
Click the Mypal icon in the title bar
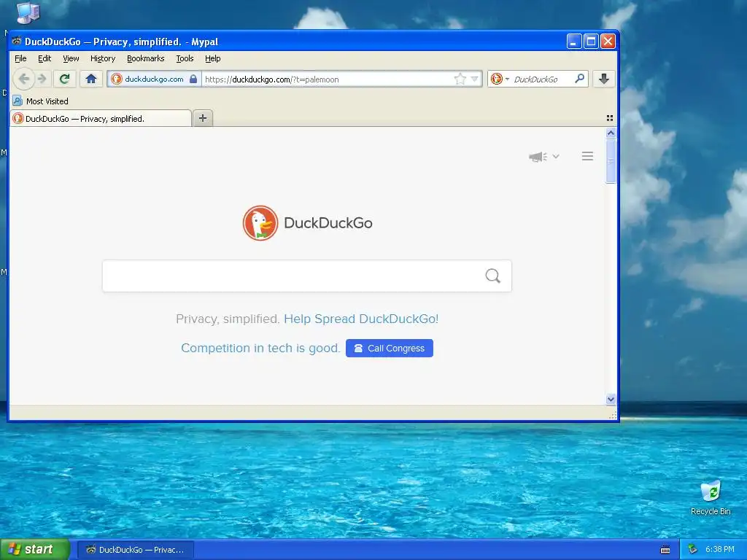17,42
